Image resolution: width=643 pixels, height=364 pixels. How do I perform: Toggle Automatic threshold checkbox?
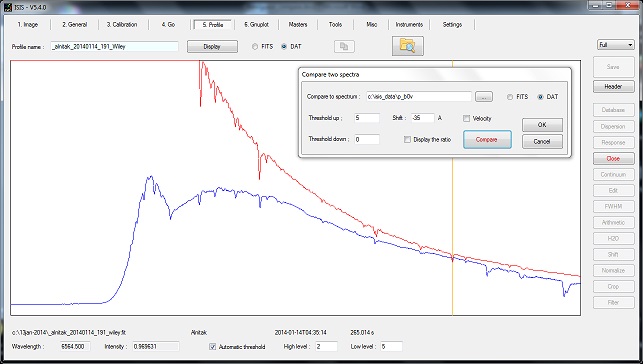click(212, 347)
